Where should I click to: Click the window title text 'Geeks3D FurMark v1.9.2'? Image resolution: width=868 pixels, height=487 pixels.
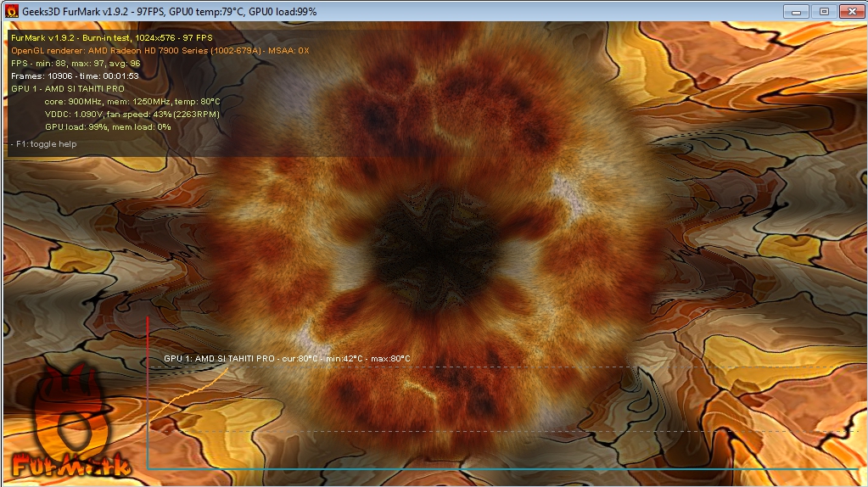pyautogui.click(x=76, y=12)
